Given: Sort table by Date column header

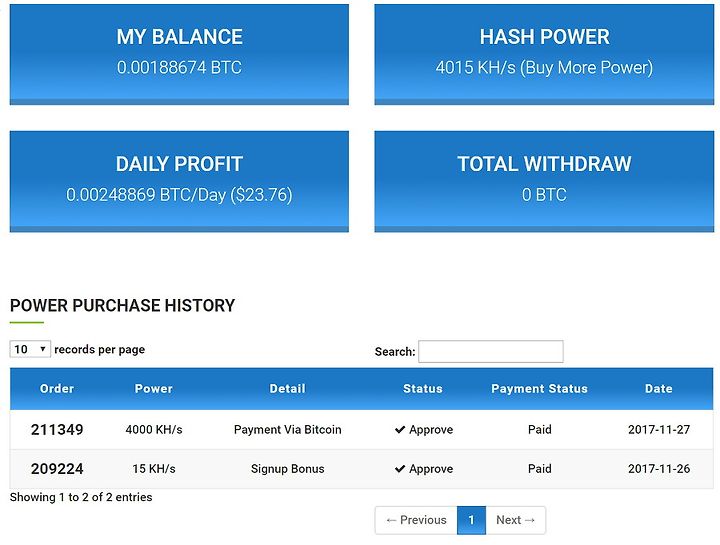Looking at the screenshot, I should (659, 389).
